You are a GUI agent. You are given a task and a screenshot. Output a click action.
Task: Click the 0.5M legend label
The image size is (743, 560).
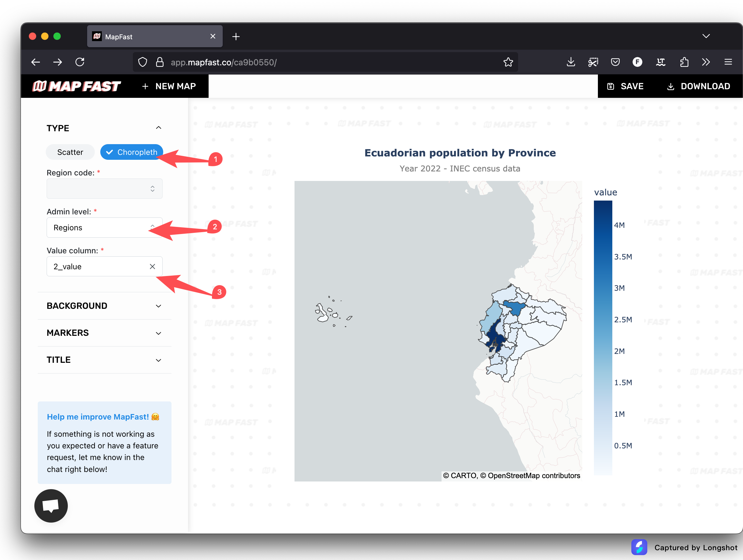tap(623, 446)
